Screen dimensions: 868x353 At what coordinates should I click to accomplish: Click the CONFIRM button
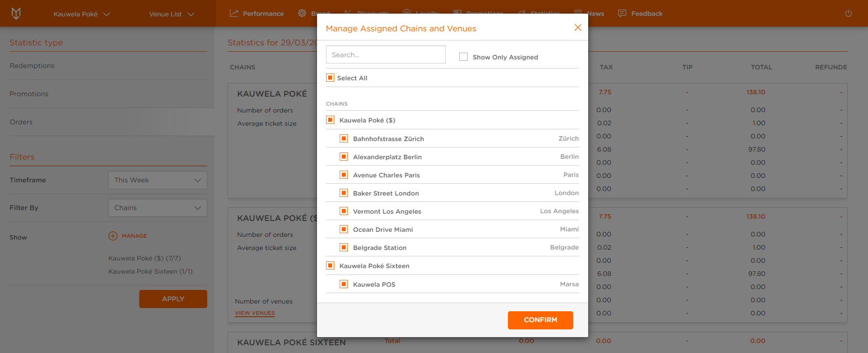point(541,320)
